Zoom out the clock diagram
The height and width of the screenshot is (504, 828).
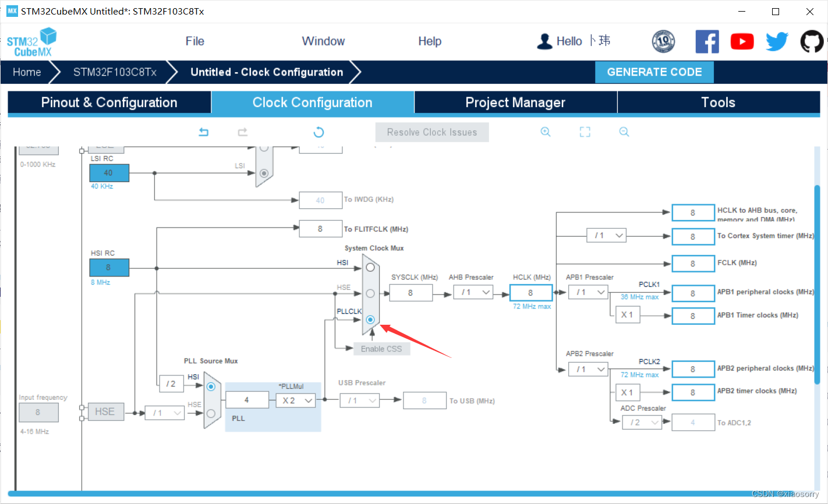coord(624,132)
